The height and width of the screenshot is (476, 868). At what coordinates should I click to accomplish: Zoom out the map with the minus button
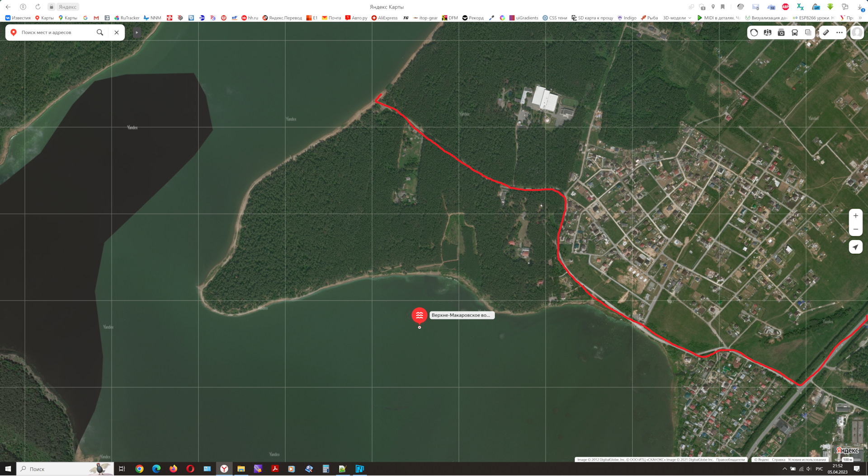(855, 229)
